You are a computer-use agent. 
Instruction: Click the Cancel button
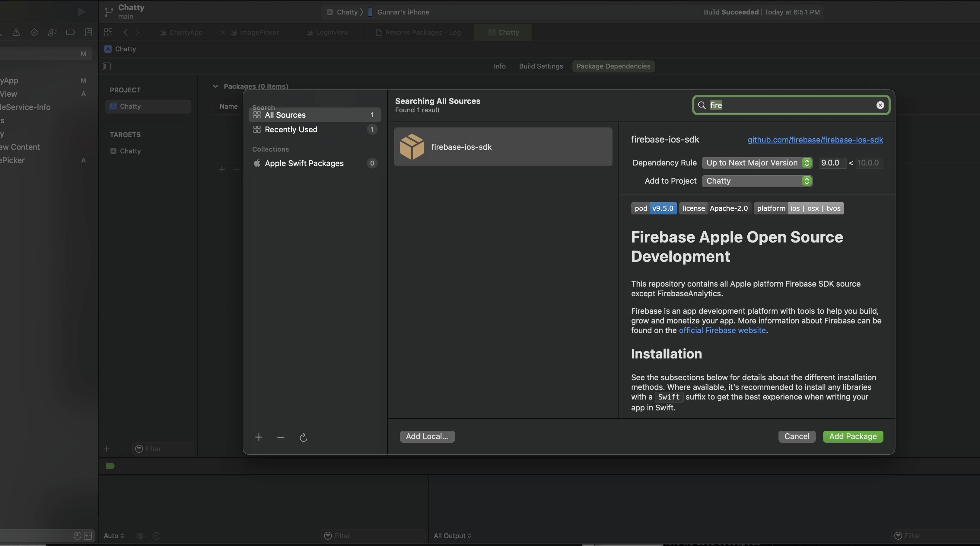(x=797, y=436)
